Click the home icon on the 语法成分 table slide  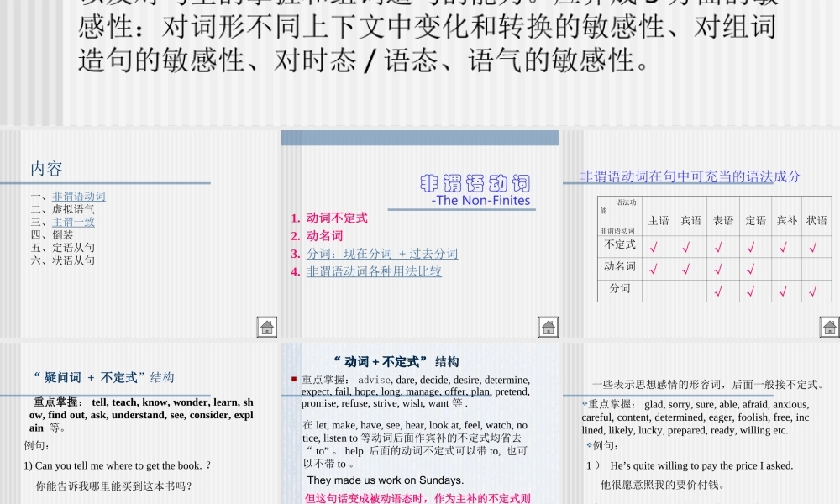tap(830, 327)
